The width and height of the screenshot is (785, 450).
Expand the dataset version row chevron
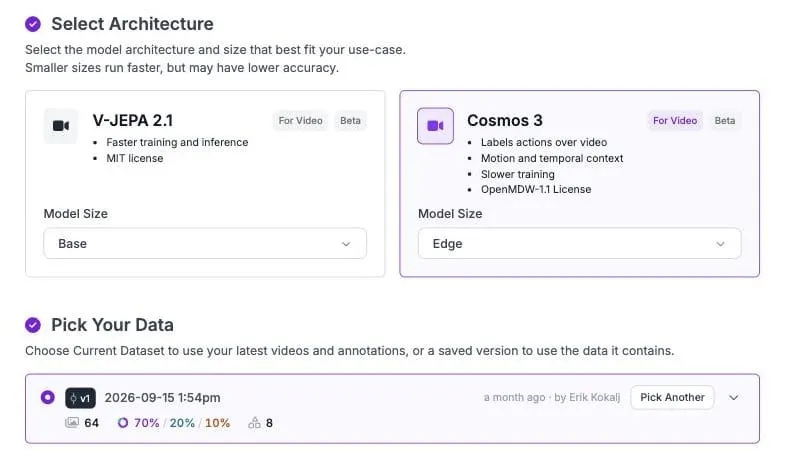coord(733,398)
